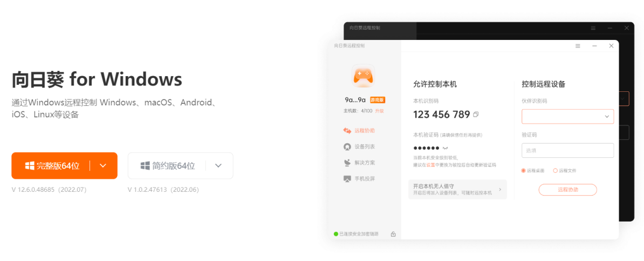Click the Windows logo on 简约版64位 button
This screenshot has height=261, width=644.
coord(145,166)
